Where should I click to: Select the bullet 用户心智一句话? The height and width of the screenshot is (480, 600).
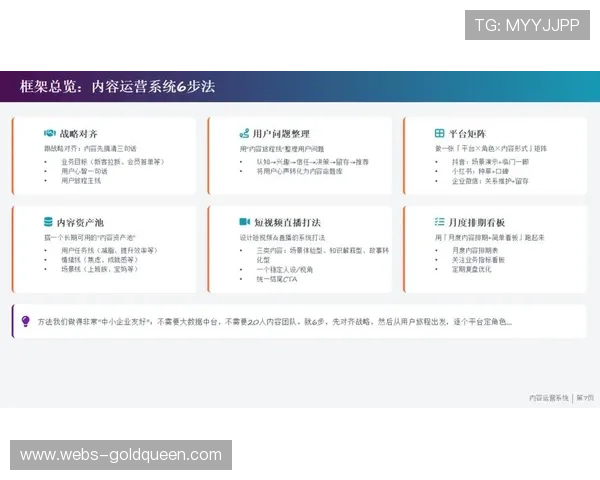point(84,171)
